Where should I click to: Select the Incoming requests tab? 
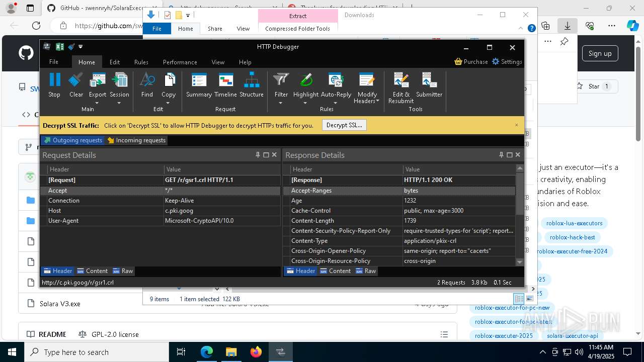[136, 140]
